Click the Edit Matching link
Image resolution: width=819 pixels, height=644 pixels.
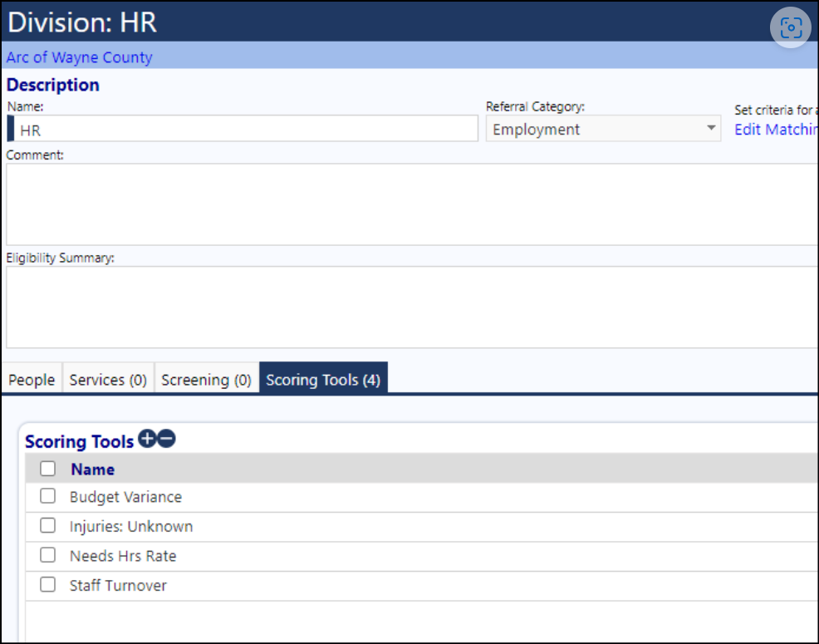[x=776, y=129]
